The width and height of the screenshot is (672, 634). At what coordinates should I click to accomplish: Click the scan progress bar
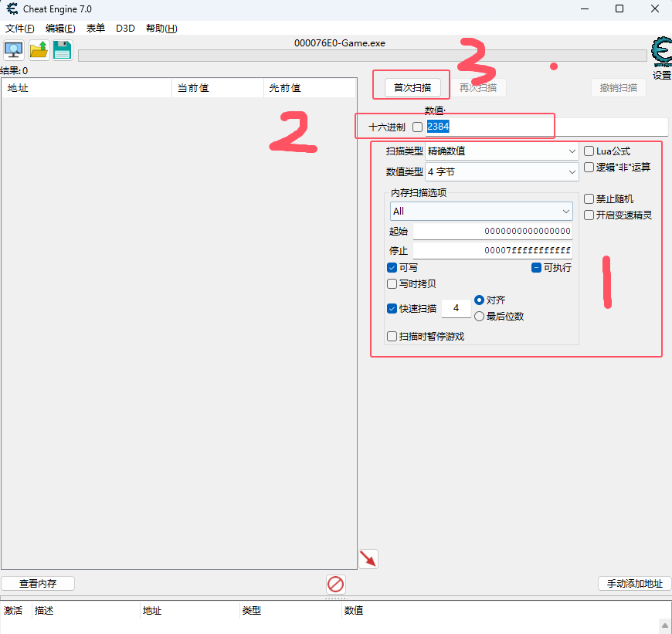coord(362,56)
